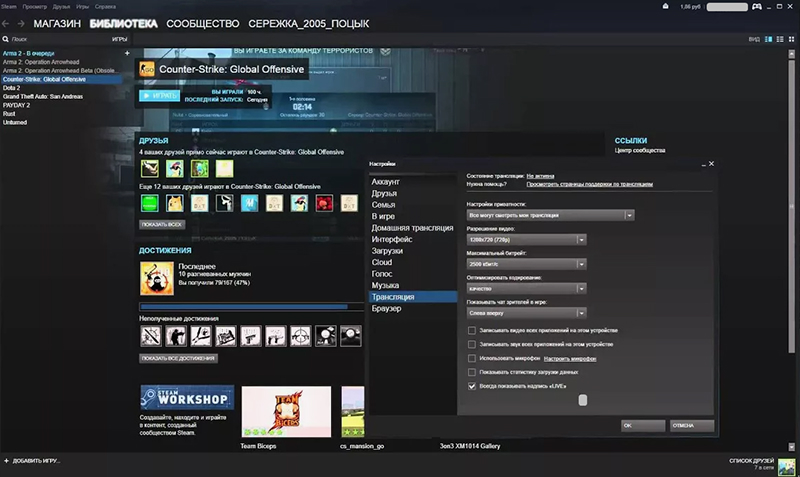The image size is (800, 477).
Task: Confirm settings with the OK button
Action: 643,425
